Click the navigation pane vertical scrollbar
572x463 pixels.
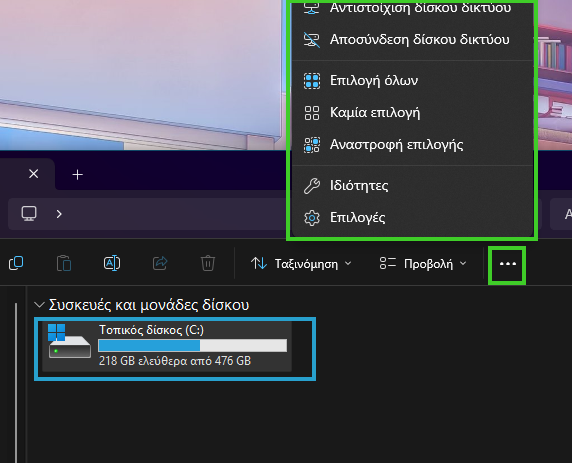click(x=16, y=382)
